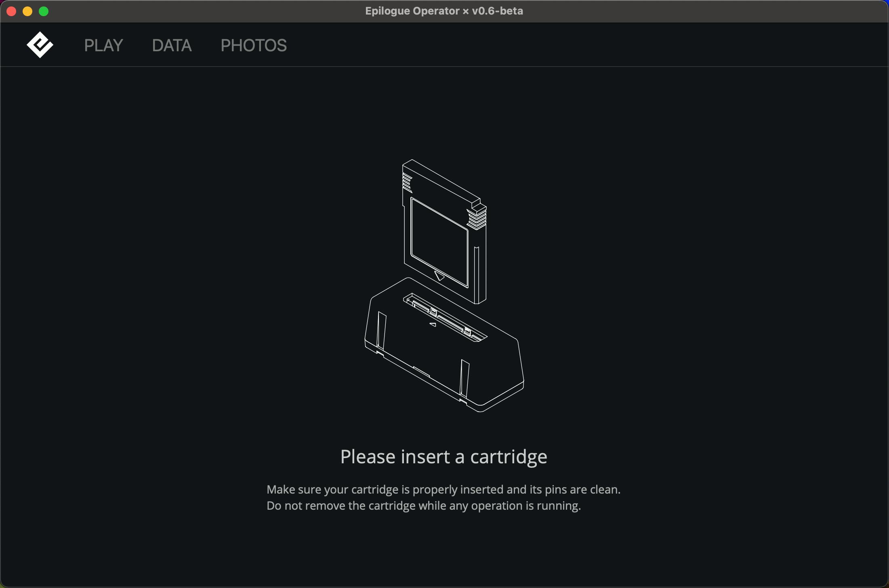The width and height of the screenshot is (889, 588).
Task: Click the vertical groove on dock's front face
Action: click(x=464, y=379)
